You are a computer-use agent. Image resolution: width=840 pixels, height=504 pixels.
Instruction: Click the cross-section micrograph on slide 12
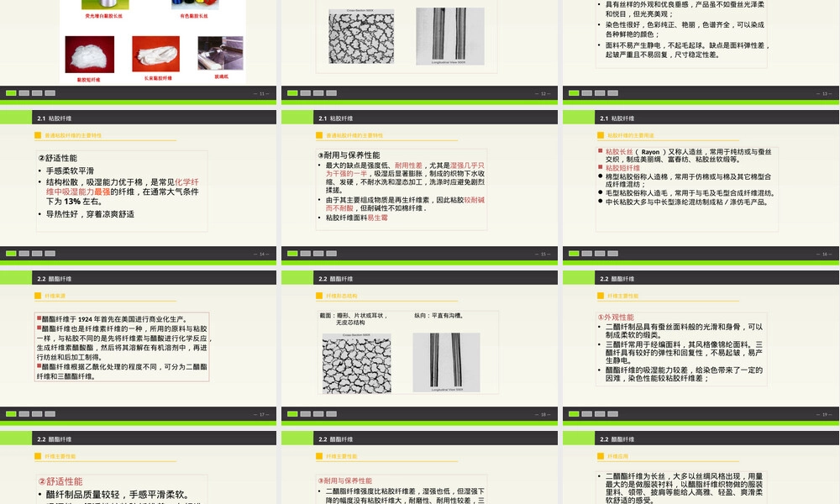(x=361, y=36)
